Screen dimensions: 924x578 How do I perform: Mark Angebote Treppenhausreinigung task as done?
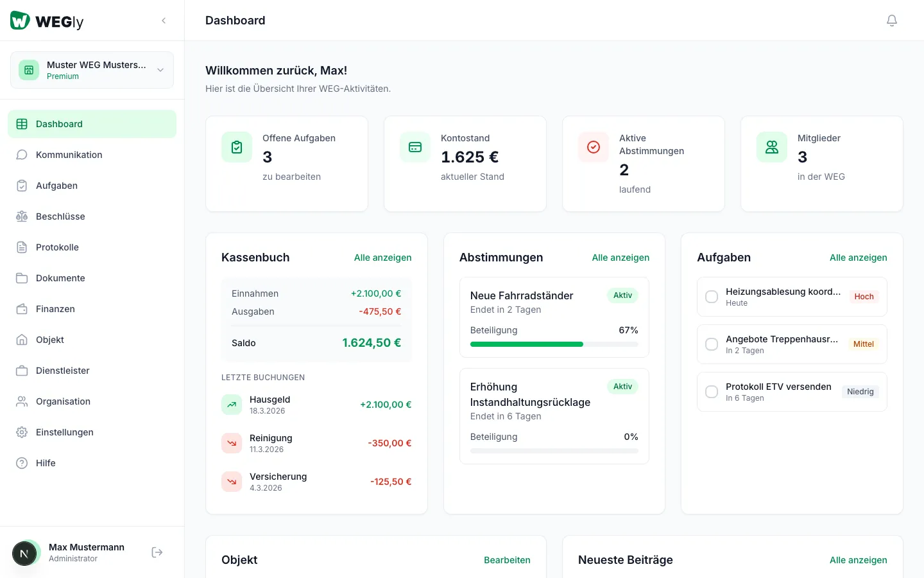[x=712, y=344]
